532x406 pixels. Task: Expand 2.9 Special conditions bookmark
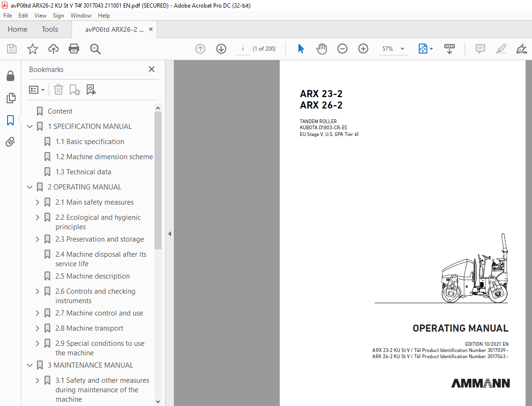[37, 343]
